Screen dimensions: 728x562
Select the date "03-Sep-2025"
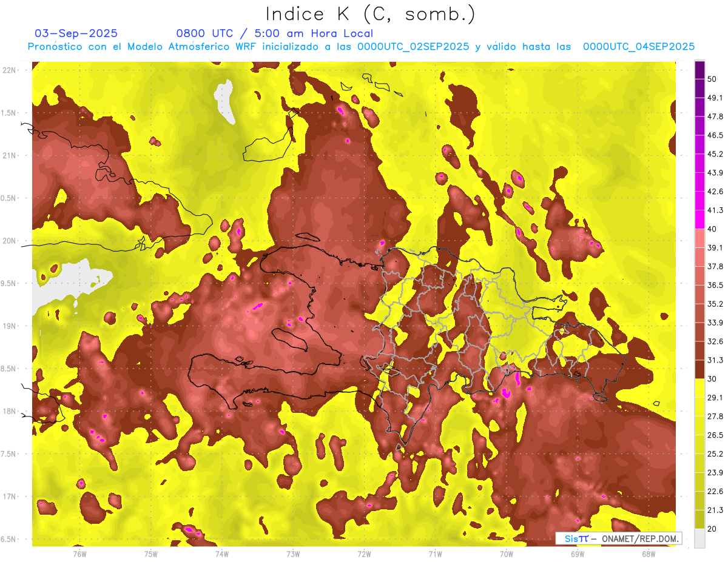pyautogui.click(x=76, y=33)
